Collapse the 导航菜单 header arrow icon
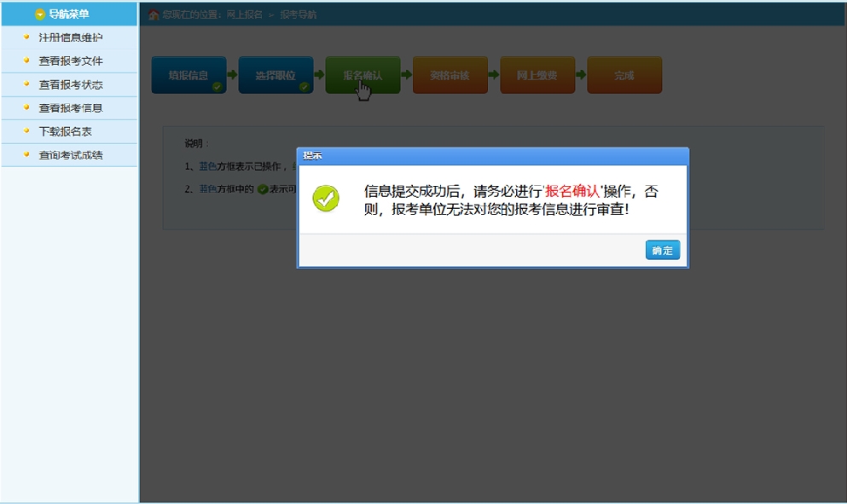847x504 pixels. (39, 14)
